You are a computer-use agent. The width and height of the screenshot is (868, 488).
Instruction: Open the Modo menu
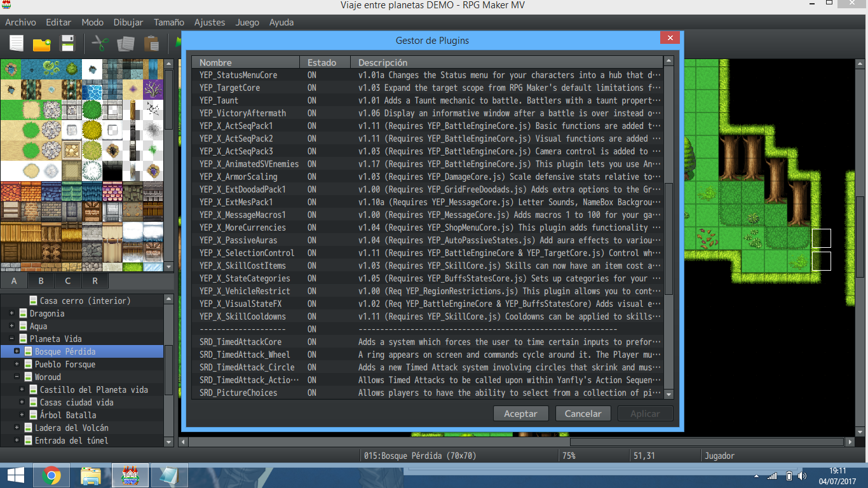(x=93, y=22)
